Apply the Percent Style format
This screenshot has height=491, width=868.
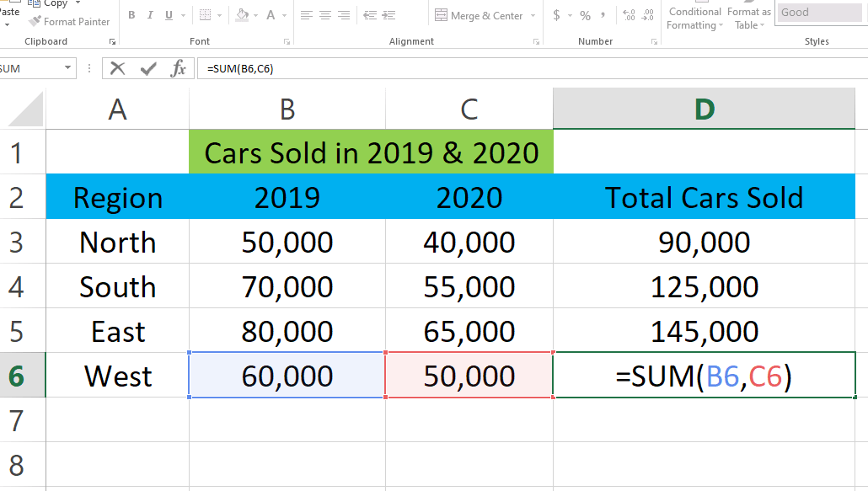pyautogui.click(x=586, y=15)
